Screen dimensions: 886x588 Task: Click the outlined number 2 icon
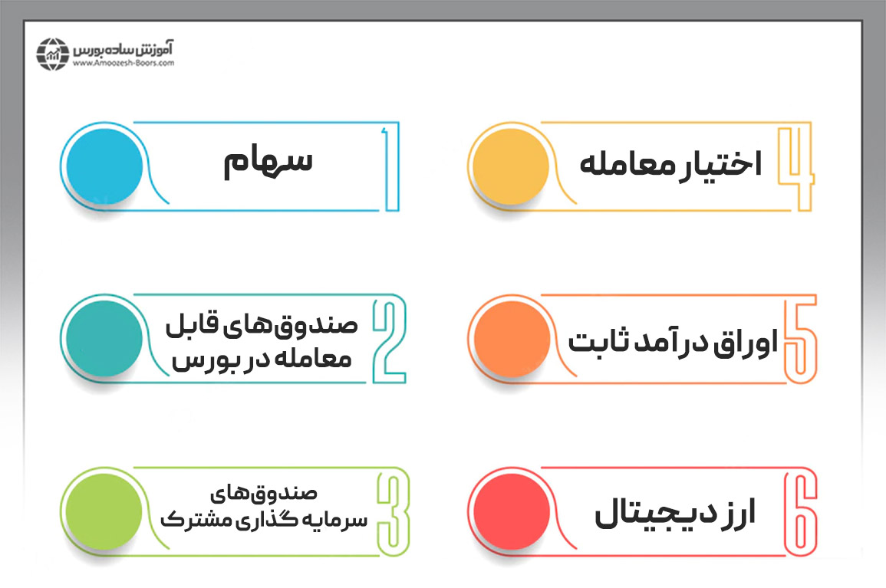389,338
